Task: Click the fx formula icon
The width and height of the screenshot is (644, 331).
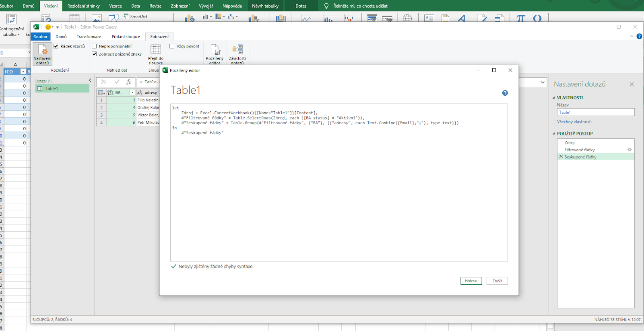Action: click(x=129, y=82)
